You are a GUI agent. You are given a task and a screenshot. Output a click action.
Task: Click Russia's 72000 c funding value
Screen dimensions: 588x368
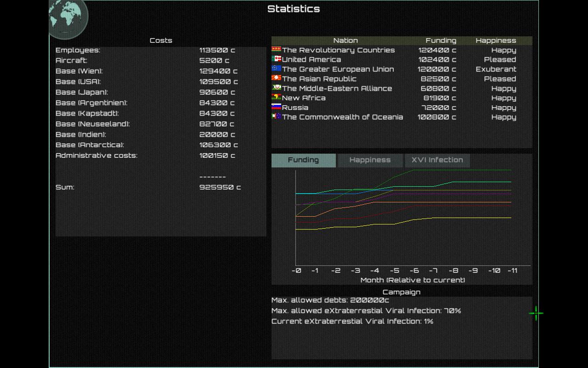tap(440, 108)
